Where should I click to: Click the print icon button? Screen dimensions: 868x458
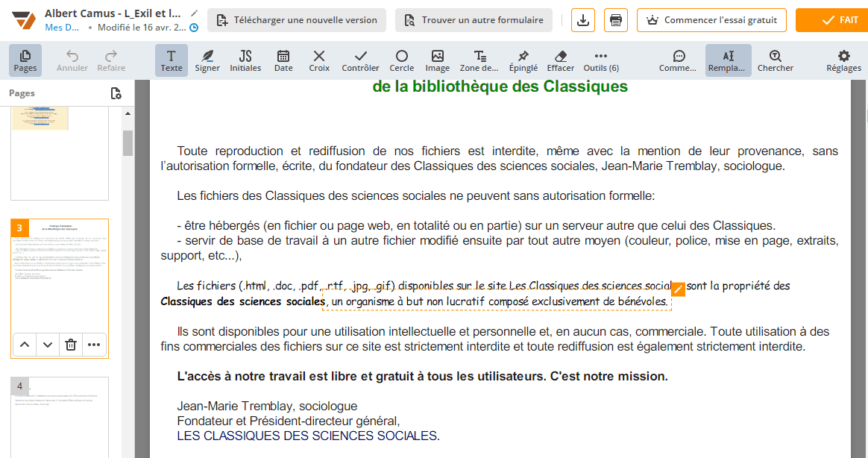click(x=615, y=20)
